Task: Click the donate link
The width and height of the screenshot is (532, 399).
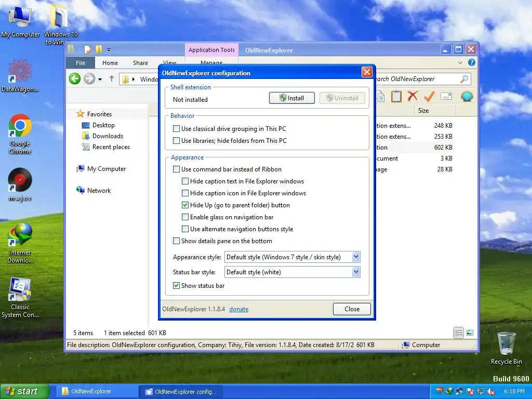Action: coord(238,309)
